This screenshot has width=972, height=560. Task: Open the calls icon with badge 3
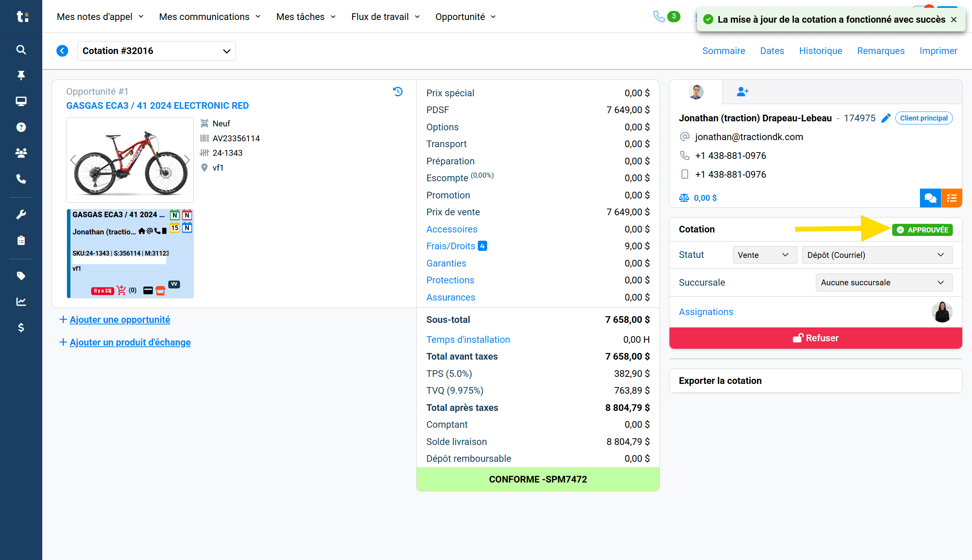(x=666, y=16)
